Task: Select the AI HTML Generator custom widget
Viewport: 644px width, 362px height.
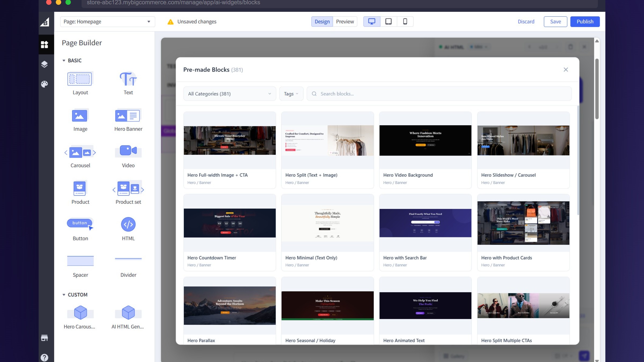Action: tap(128, 313)
